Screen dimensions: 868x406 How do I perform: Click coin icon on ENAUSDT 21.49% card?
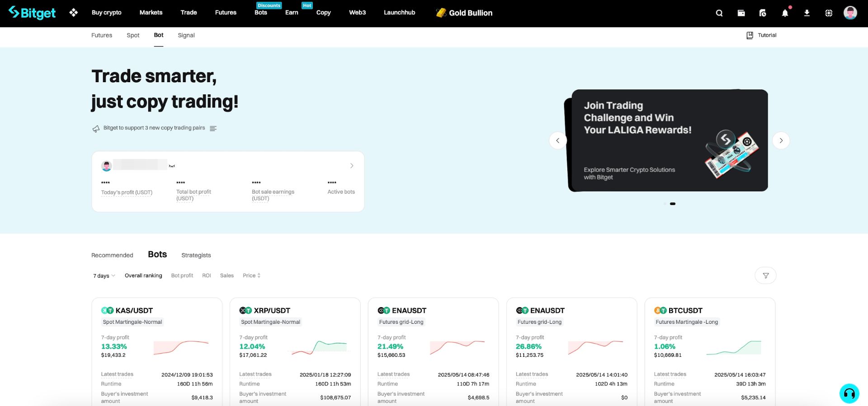coord(384,310)
